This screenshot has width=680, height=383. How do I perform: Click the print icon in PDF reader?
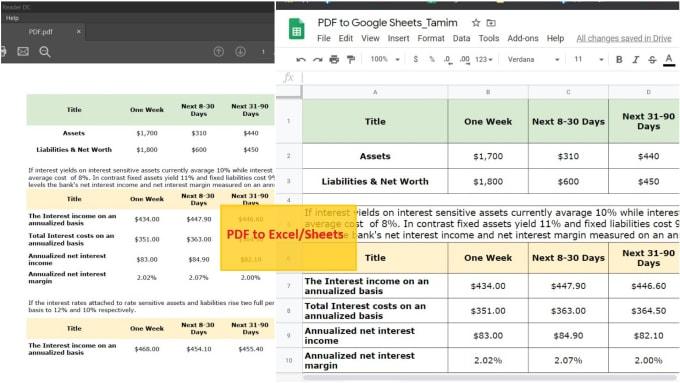pos(3,52)
